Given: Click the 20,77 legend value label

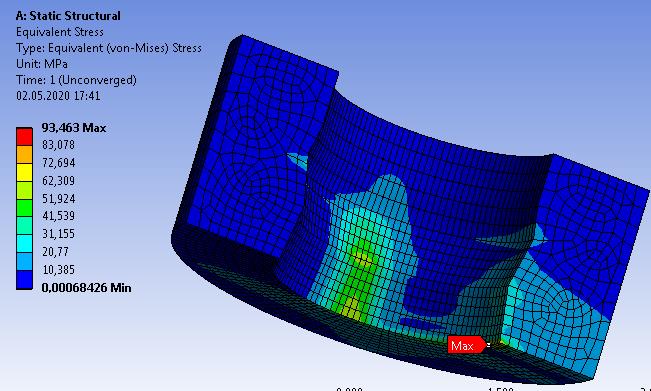Looking at the screenshot, I should pos(55,252).
